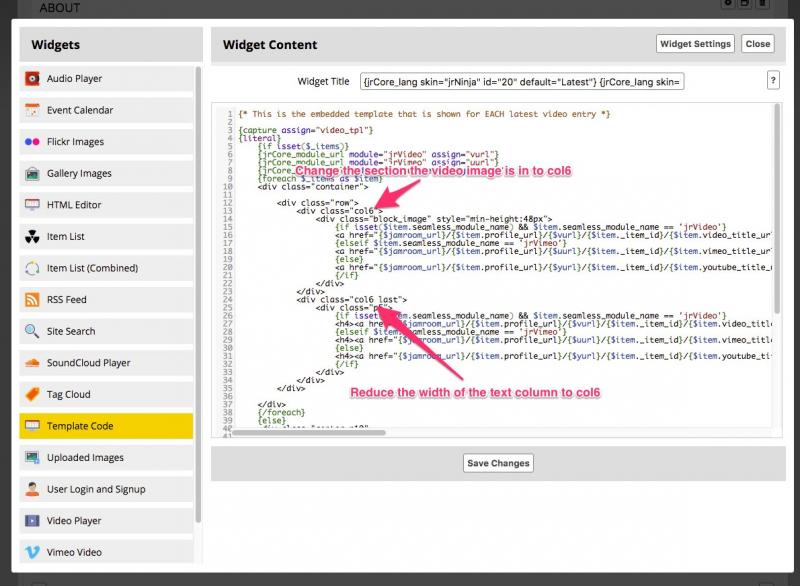Pick the Vimeo Video icon
Viewport: 800px width, 586px height.
point(32,552)
